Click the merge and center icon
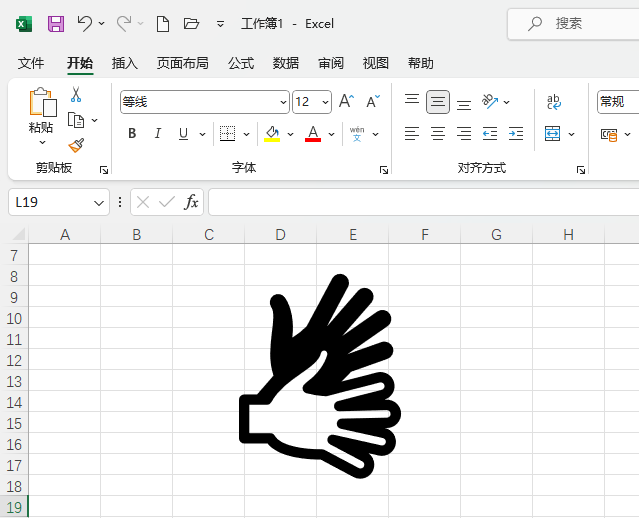Screen dimensions: 639x518 (x=553, y=134)
